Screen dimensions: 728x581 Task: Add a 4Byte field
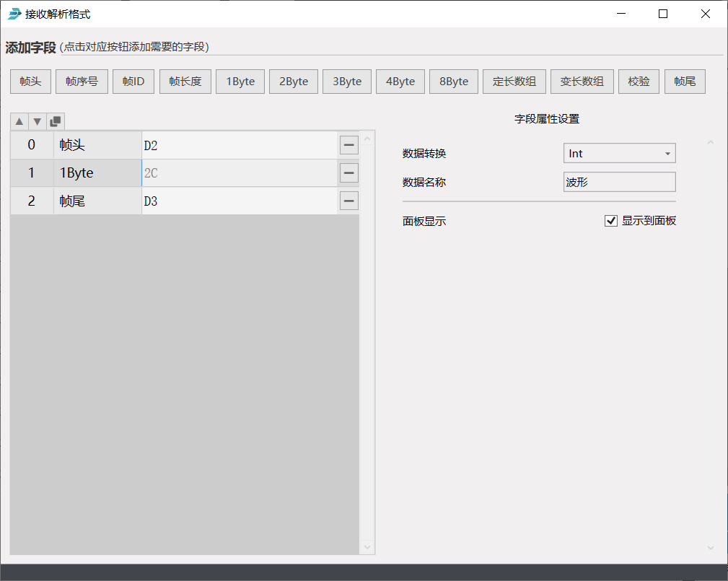(400, 82)
